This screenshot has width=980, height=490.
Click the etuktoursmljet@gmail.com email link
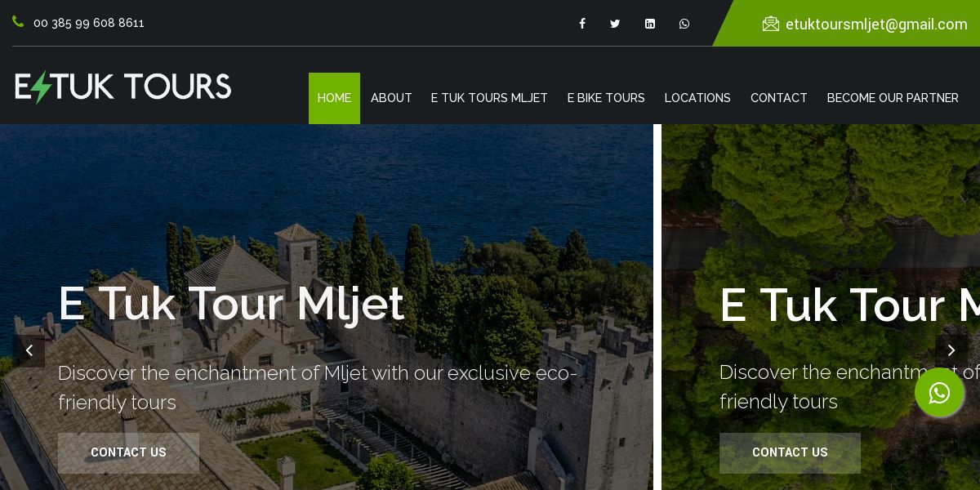click(876, 24)
